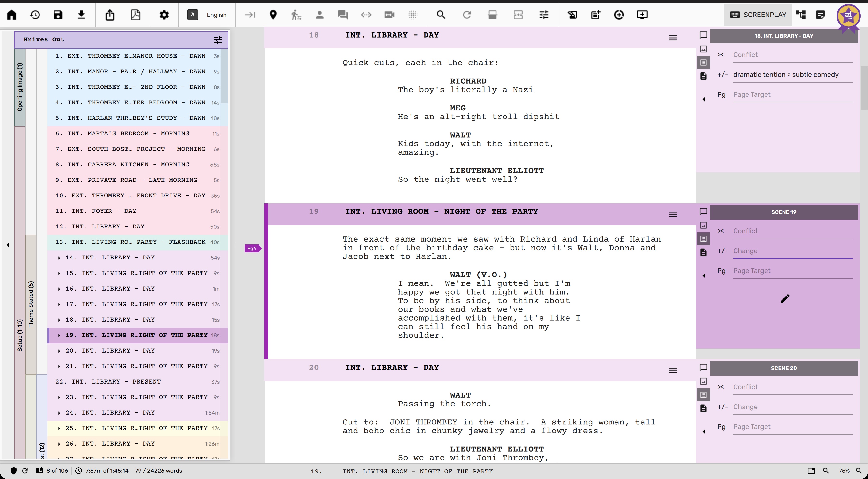Open scene 19 hamburger menu

pos(673,214)
